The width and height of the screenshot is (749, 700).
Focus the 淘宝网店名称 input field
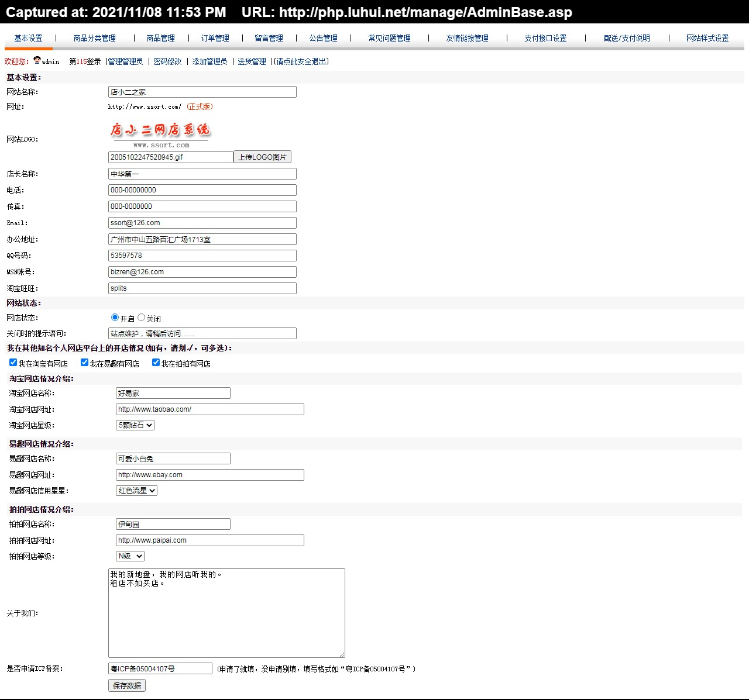coord(173,393)
